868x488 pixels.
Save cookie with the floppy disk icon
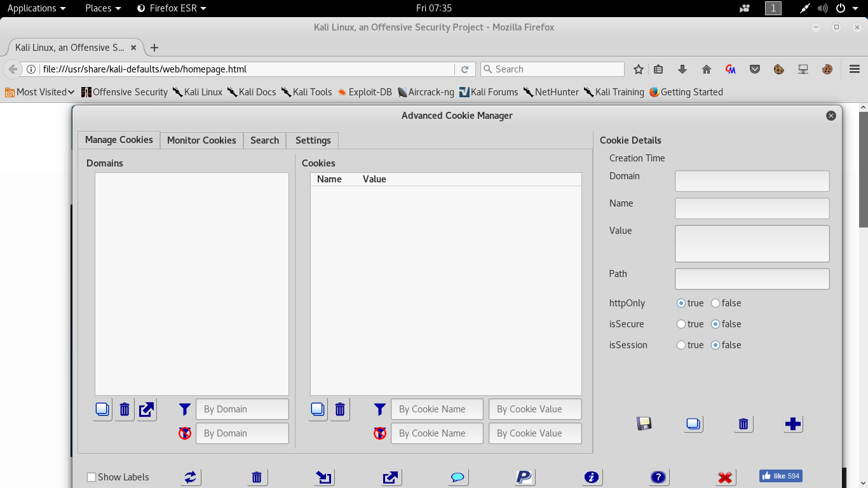tap(644, 424)
